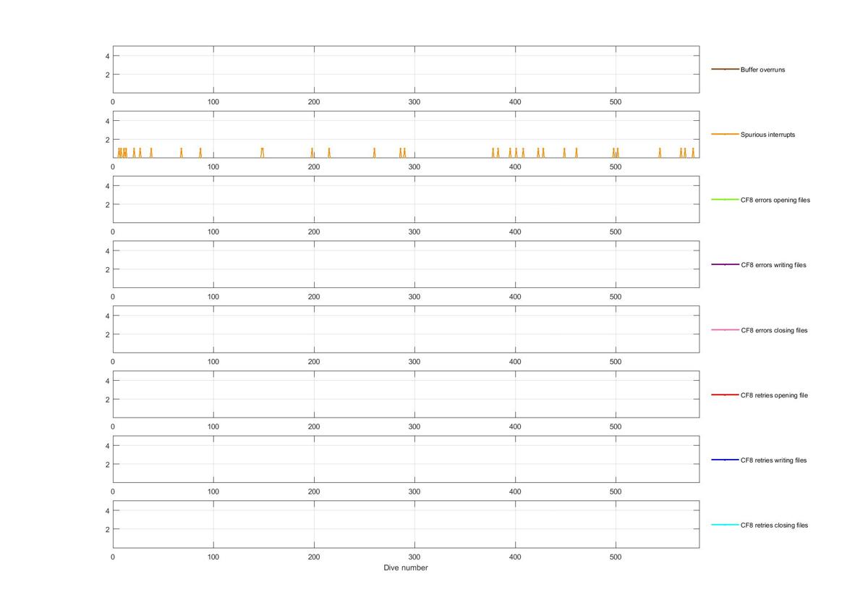The image size is (868, 616).
Task: Click the cyan legend line for retries closing files
Action: 725,525
